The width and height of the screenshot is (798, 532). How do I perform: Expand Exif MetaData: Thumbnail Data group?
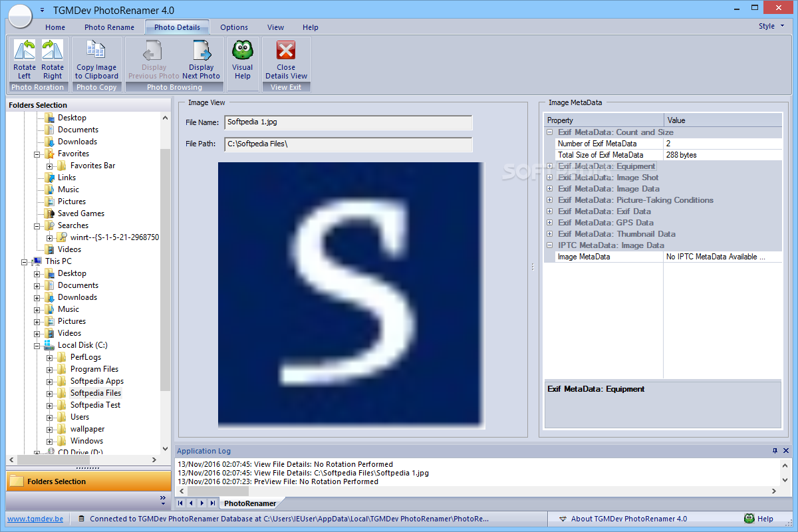pyautogui.click(x=550, y=234)
